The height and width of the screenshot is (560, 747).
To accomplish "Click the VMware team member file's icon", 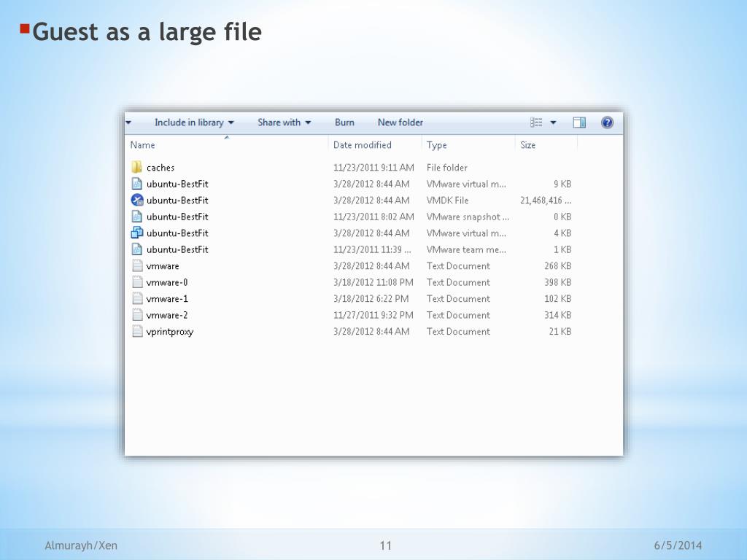I will point(136,249).
